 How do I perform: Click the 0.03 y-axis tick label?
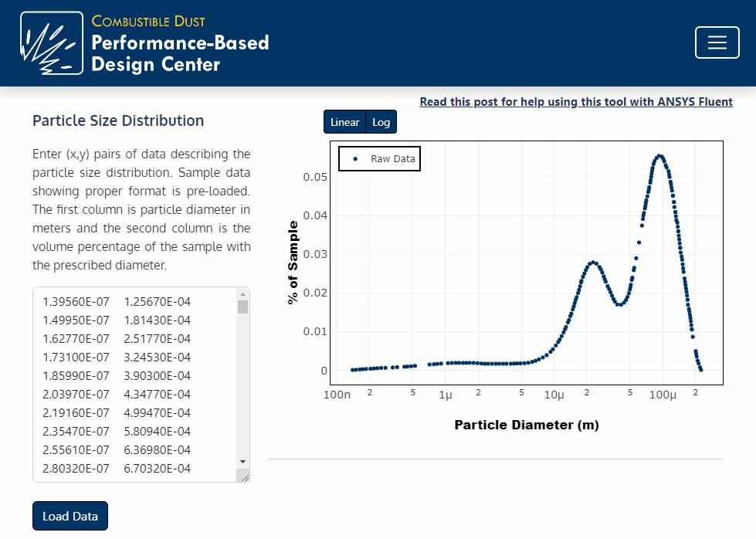315,254
